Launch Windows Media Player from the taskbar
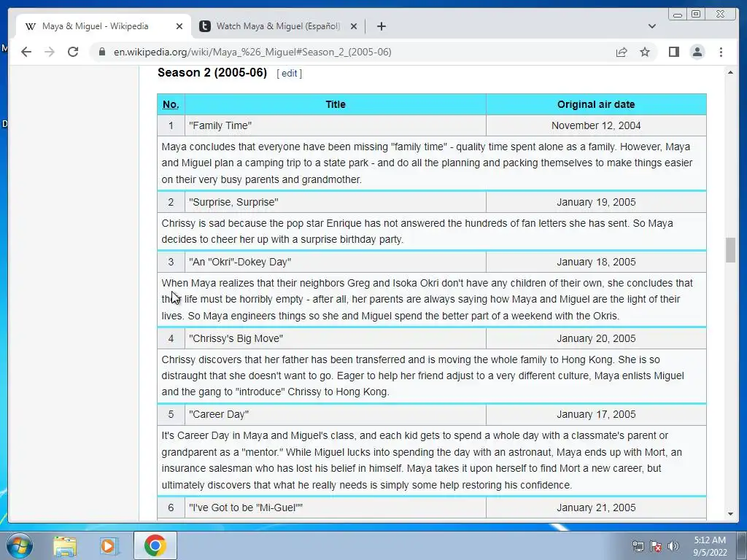 (109, 545)
